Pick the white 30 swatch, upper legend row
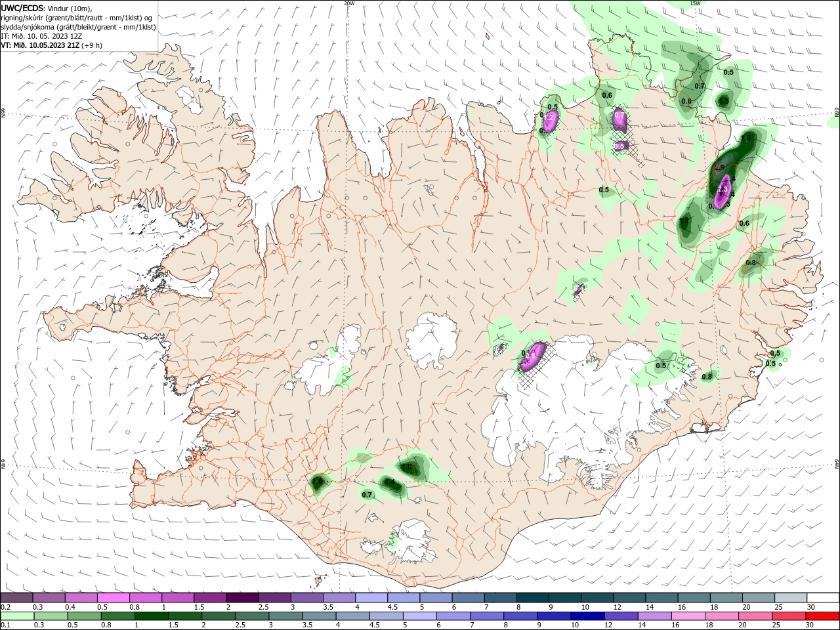Viewport: 840px width, 630px height. 823,598
